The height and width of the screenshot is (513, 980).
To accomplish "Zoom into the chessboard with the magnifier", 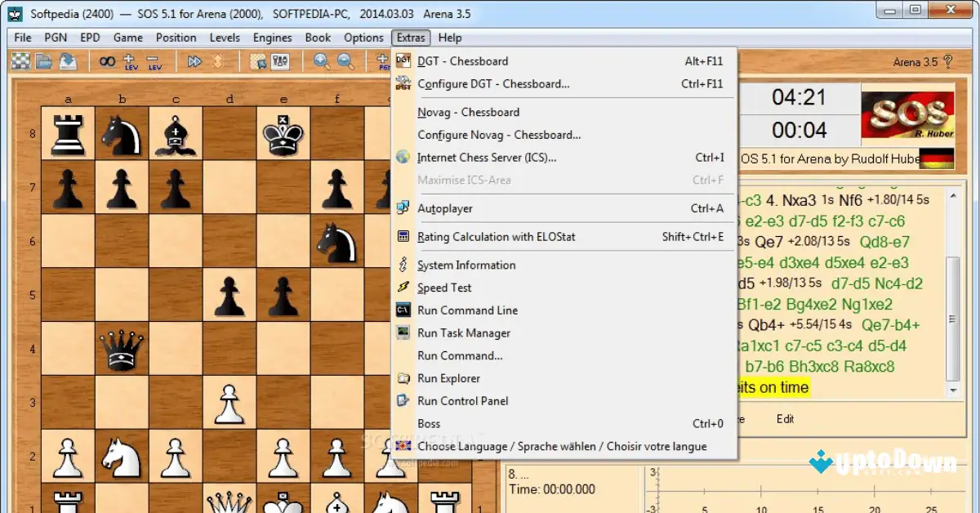I will point(320,62).
